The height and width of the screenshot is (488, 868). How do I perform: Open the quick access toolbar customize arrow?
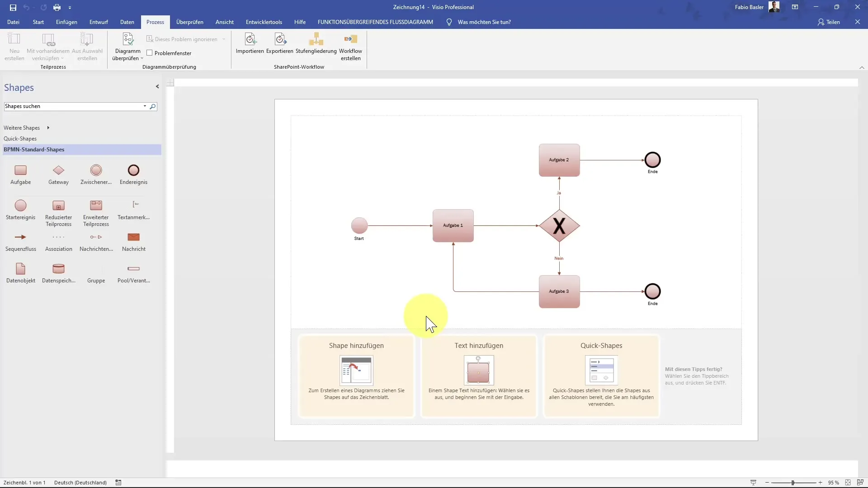coord(70,8)
